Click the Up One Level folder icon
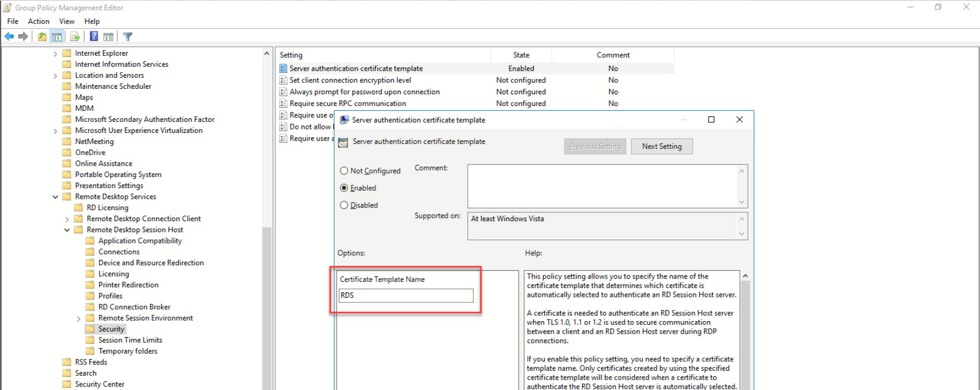This screenshot has height=390, width=980. (x=42, y=36)
